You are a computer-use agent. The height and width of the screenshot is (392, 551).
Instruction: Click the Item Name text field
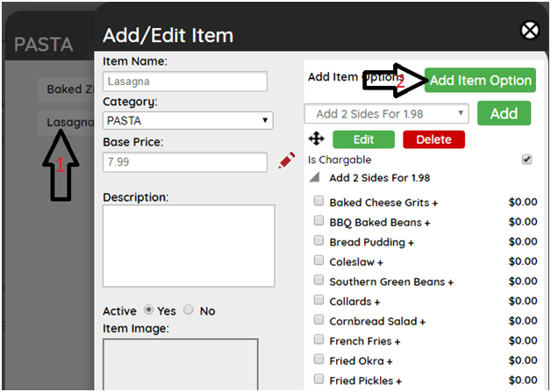click(185, 82)
